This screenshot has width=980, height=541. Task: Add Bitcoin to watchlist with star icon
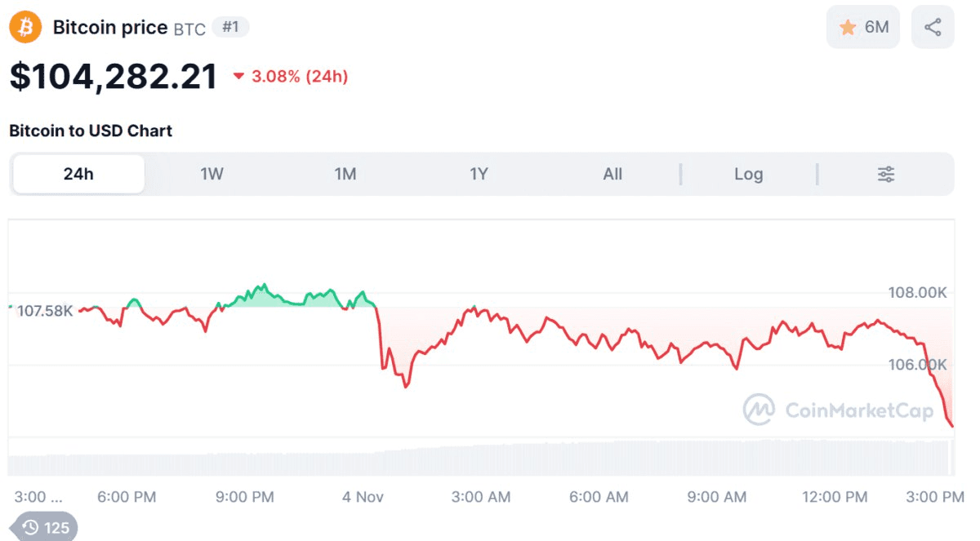(849, 28)
